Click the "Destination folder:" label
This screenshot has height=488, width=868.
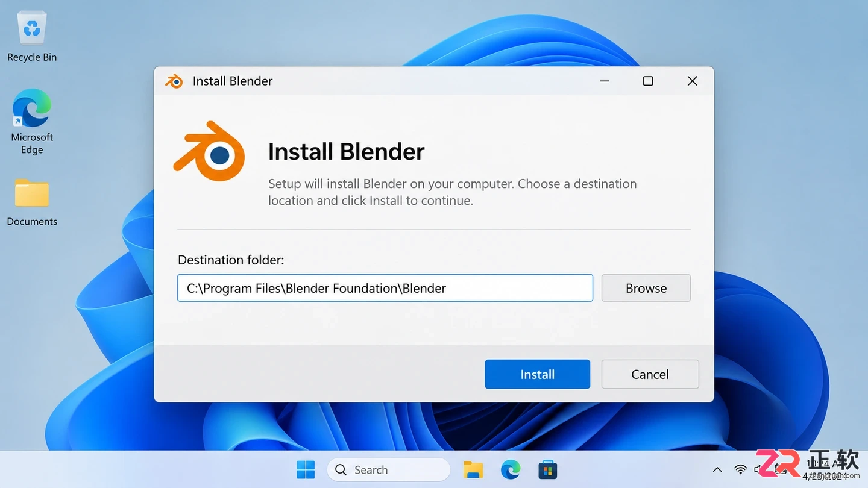click(x=231, y=260)
